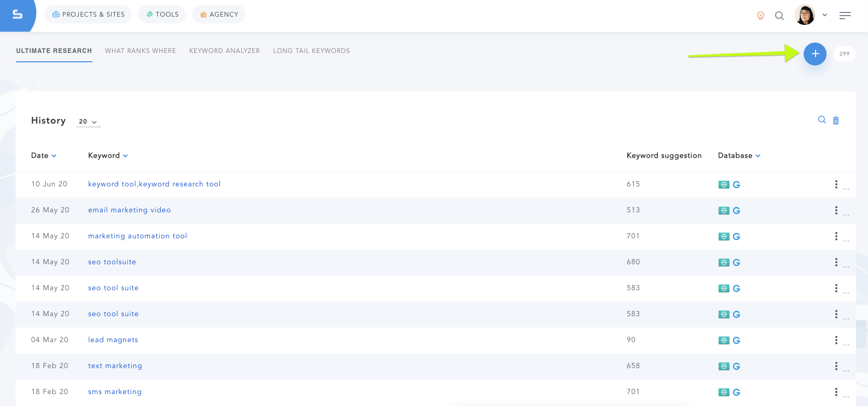This screenshot has height=406, width=868.
Task: Switch to the Keyword Analyzer tab
Action: coord(225,51)
